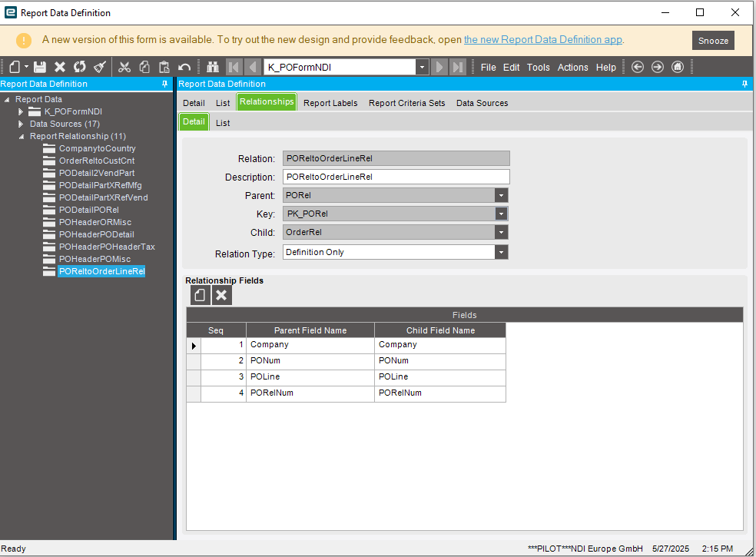The height and width of the screenshot is (557, 756).
Task: Open the File menu
Action: click(x=488, y=68)
